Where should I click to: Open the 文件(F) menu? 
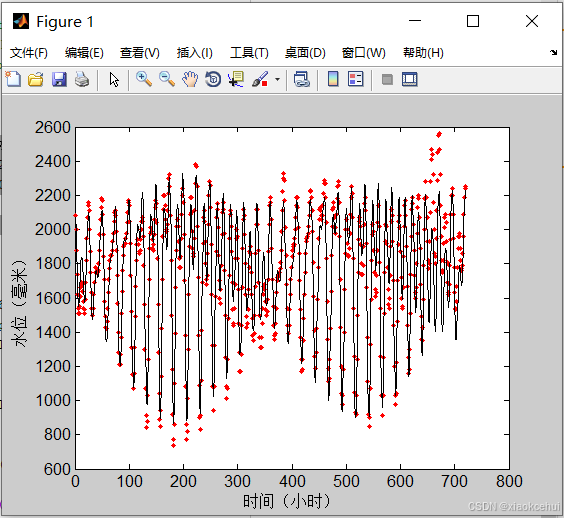tap(29, 53)
